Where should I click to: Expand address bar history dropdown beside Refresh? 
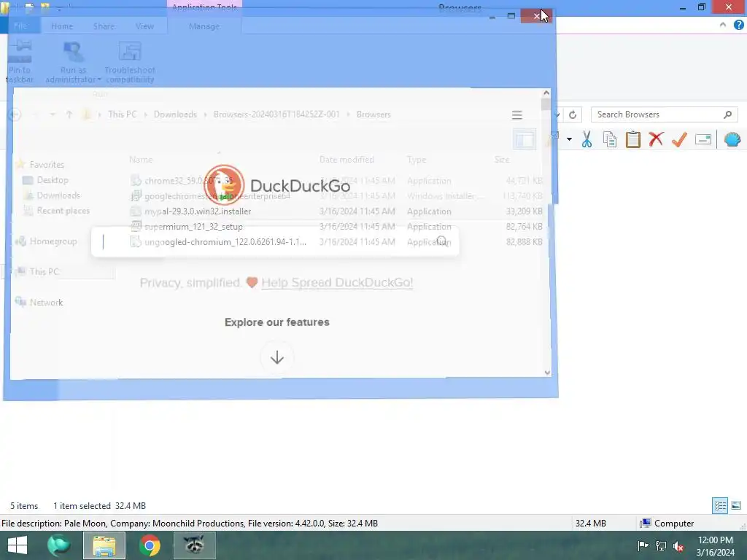click(x=557, y=114)
